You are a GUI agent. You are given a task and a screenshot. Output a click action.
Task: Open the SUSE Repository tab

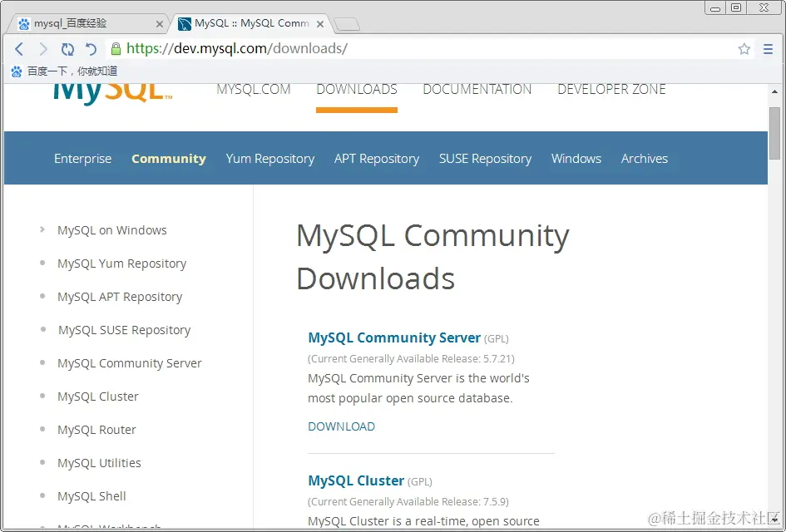(x=485, y=158)
